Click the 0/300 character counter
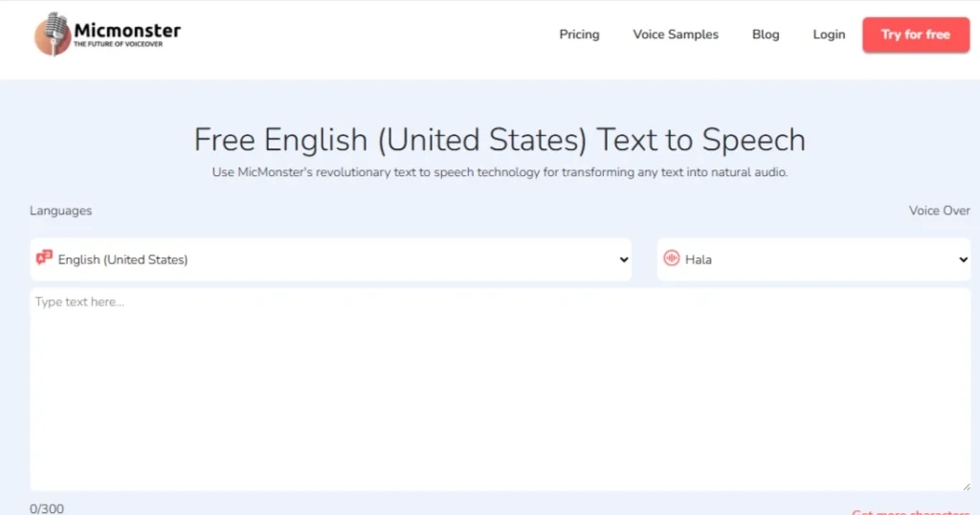 click(x=47, y=508)
